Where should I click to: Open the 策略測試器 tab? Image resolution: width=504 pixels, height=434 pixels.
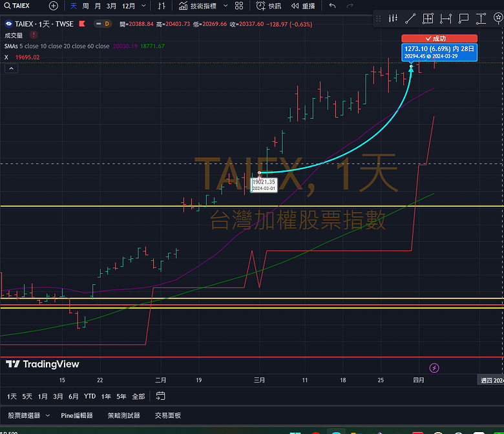(x=124, y=415)
